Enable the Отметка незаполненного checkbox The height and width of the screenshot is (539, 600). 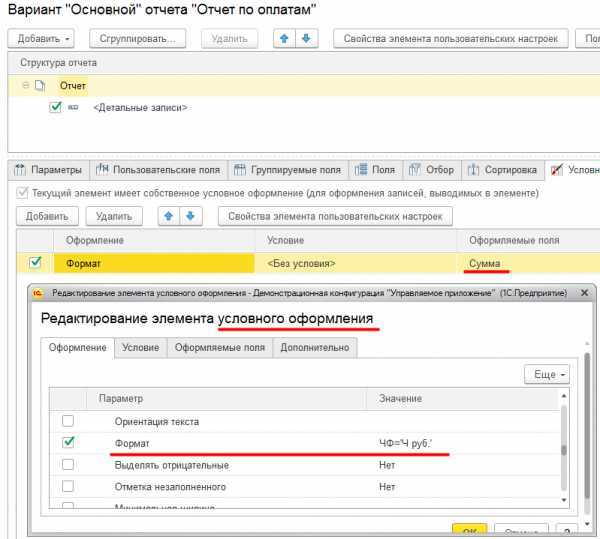click(68, 486)
